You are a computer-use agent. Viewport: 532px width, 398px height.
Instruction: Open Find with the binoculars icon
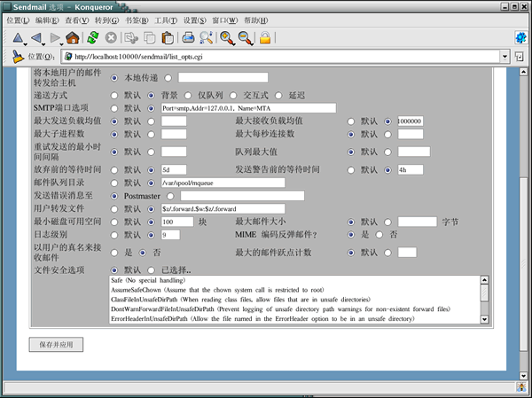206,37
